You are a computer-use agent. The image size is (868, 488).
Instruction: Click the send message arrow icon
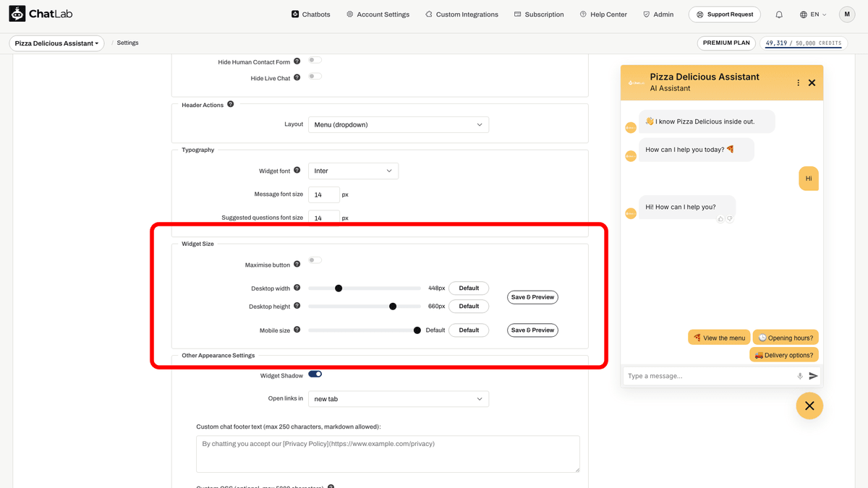pyautogui.click(x=813, y=376)
